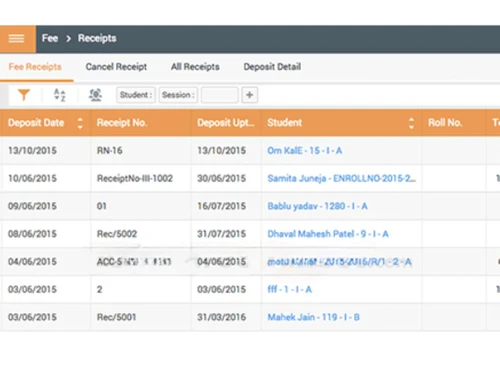Click receipt ReceiptNo-III-1002

coord(135,178)
